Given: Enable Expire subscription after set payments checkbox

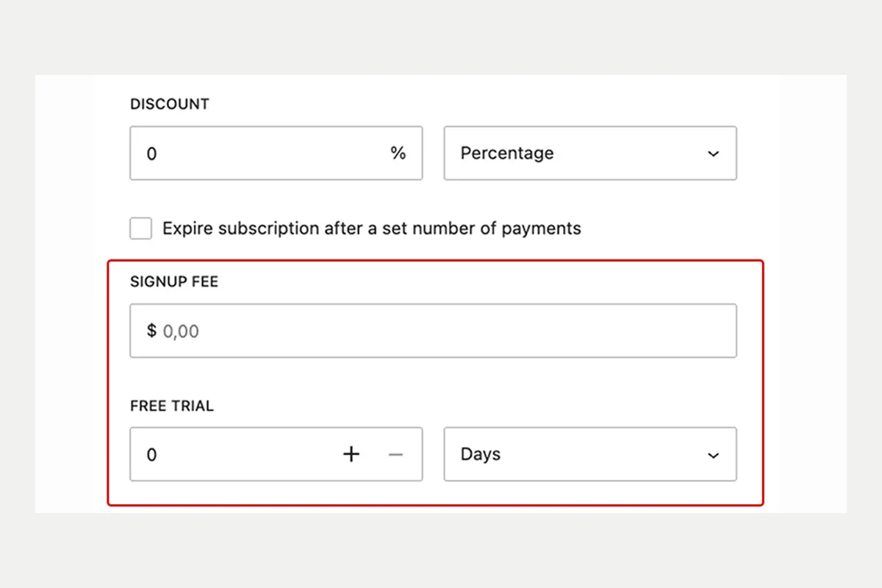Looking at the screenshot, I should tap(141, 229).
